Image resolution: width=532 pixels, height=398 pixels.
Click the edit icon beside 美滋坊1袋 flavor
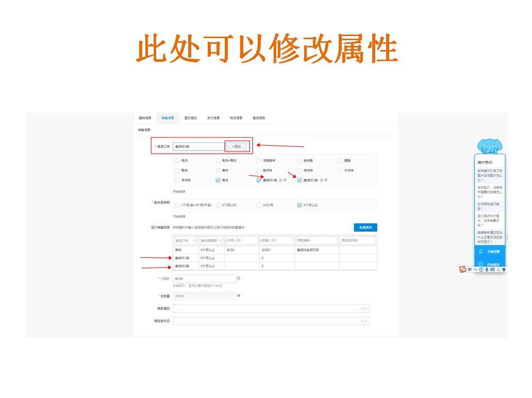coord(281,180)
